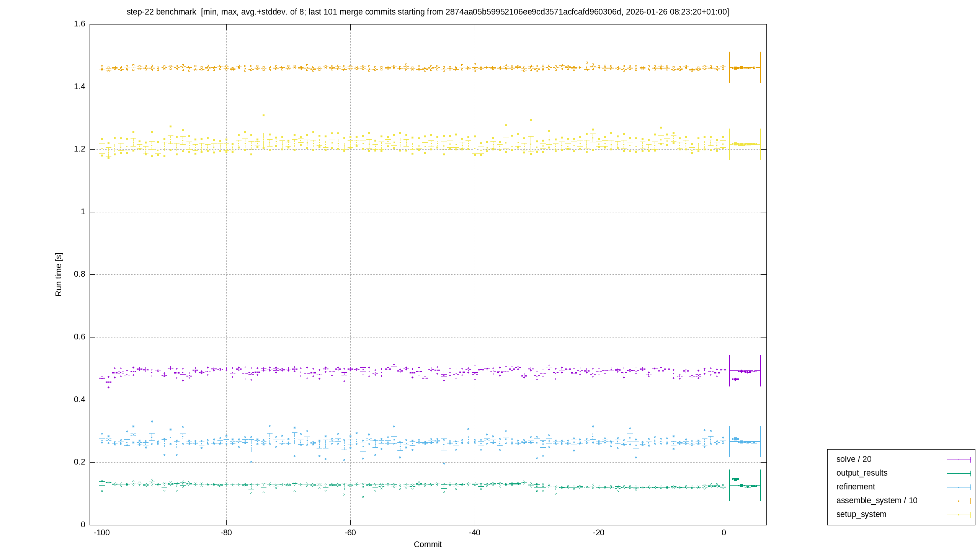This screenshot has width=980, height=551.
Task: Click the 'assemble_system / 10' legend label
Action: tap(877, 500)
